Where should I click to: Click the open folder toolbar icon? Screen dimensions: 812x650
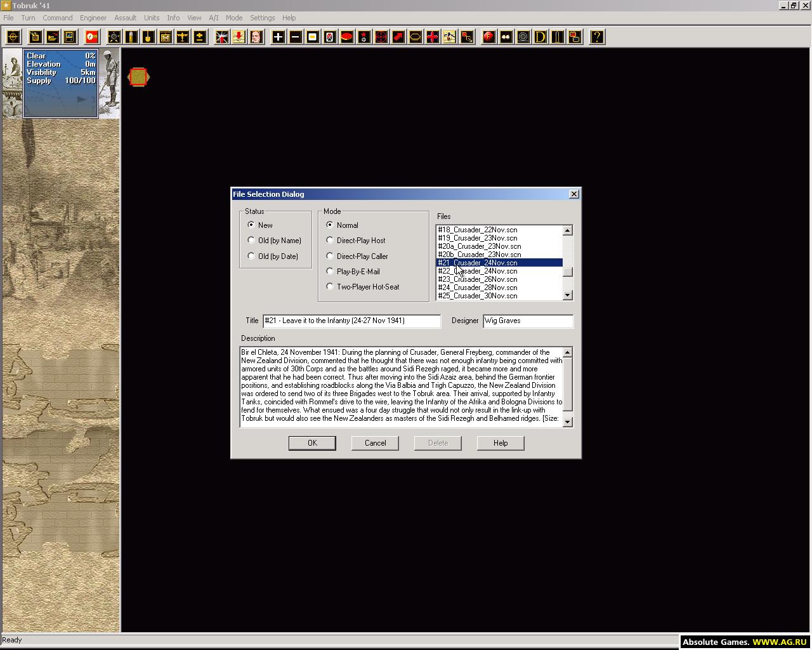[x=52, y=37]
